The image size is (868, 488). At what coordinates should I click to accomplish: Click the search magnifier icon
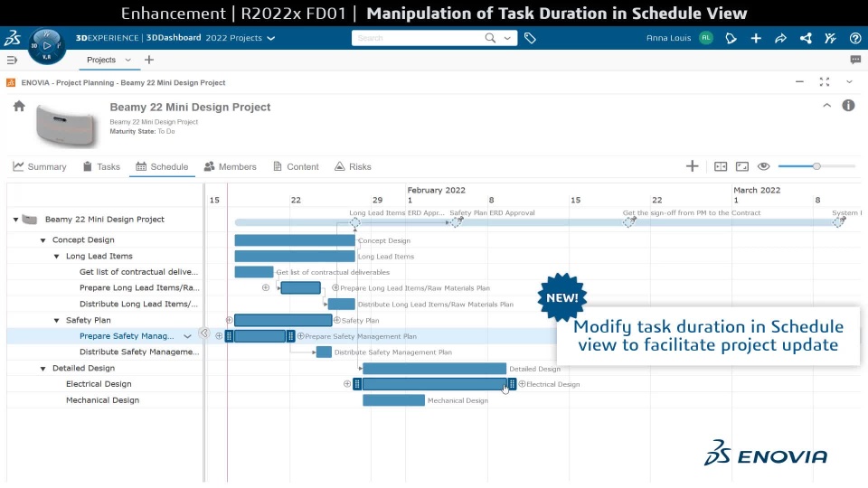pos(490,38)
